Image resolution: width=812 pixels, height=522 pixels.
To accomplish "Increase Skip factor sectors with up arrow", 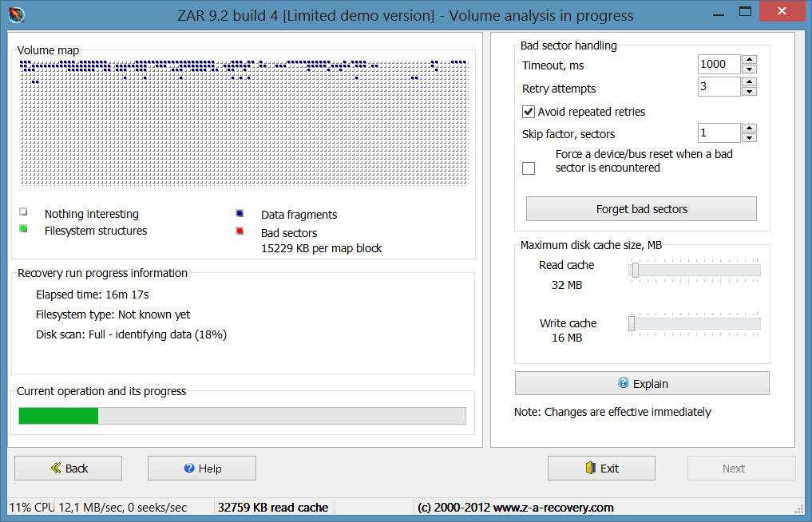I will point(750,128).
